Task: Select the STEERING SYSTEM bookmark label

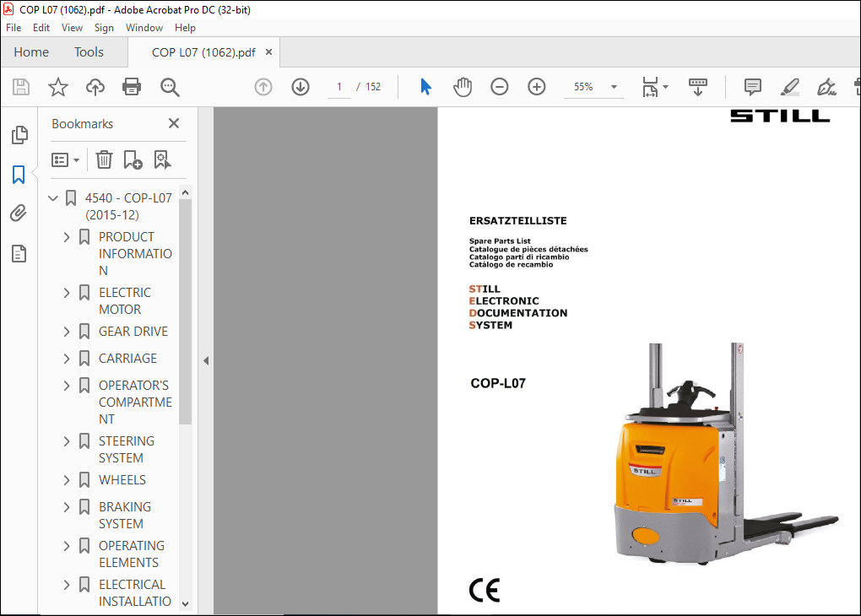Action: (127, 450)
